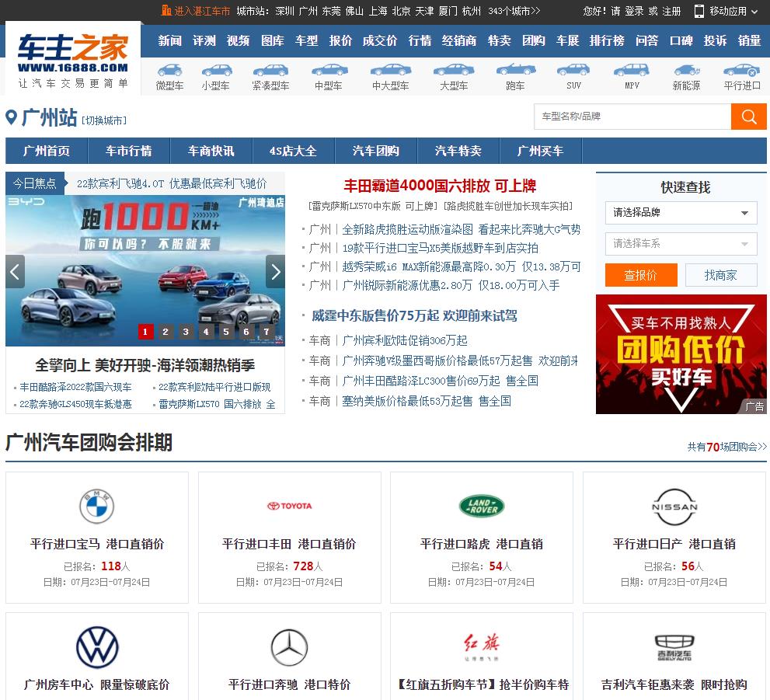Click the 平行进口 car icon
Image resolution: width=770 pixels, height=700 pixels.
click(742, 71)
